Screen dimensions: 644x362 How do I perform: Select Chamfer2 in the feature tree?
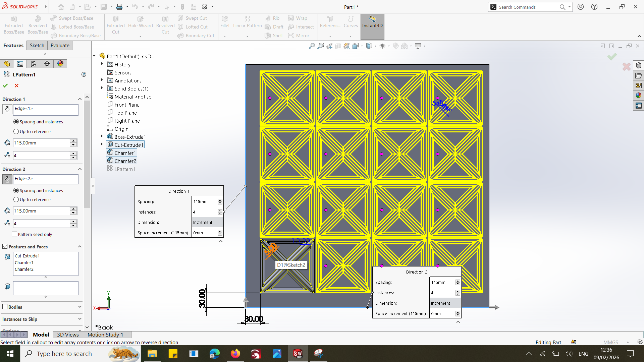coord(125,161)
